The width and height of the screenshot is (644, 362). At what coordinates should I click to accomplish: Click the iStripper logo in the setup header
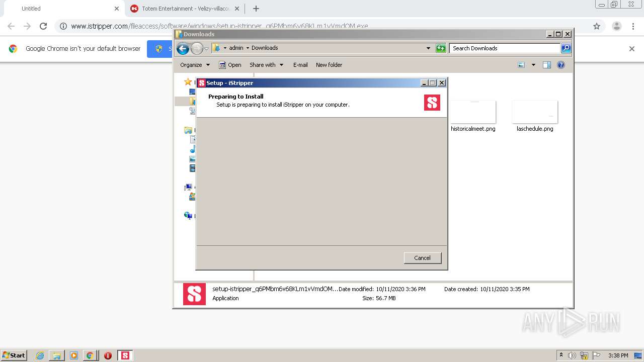[432, 103]
